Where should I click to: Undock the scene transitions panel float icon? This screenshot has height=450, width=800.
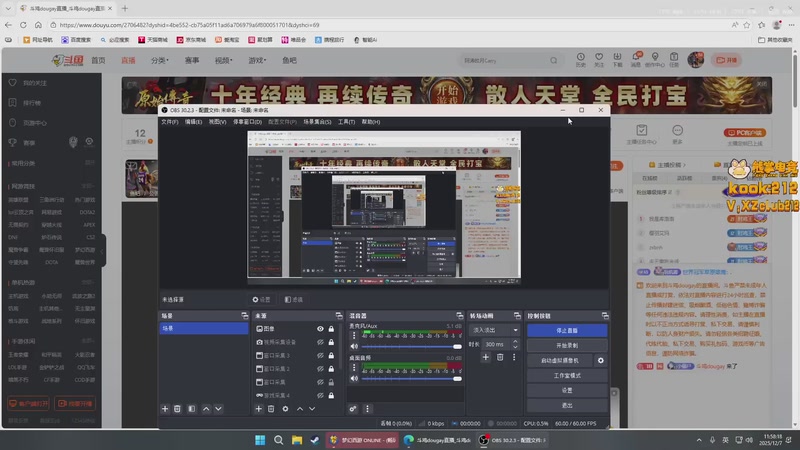click(517, 316)
